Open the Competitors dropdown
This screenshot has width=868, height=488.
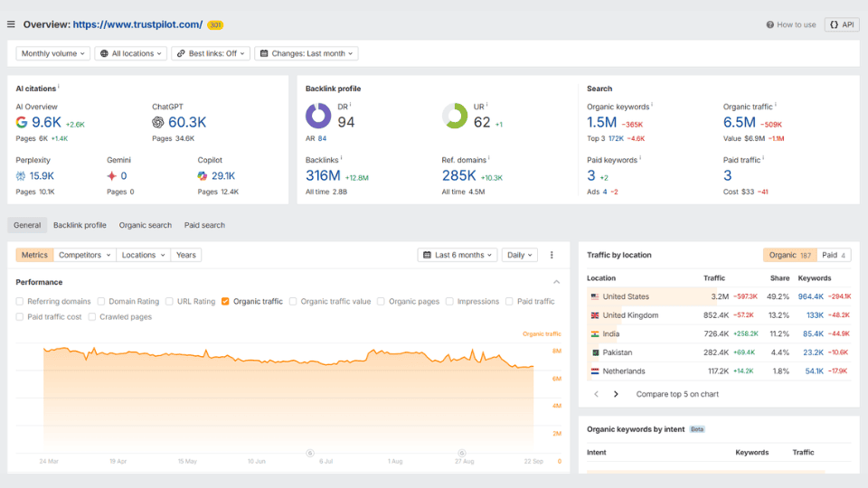(x=85, y=255)
